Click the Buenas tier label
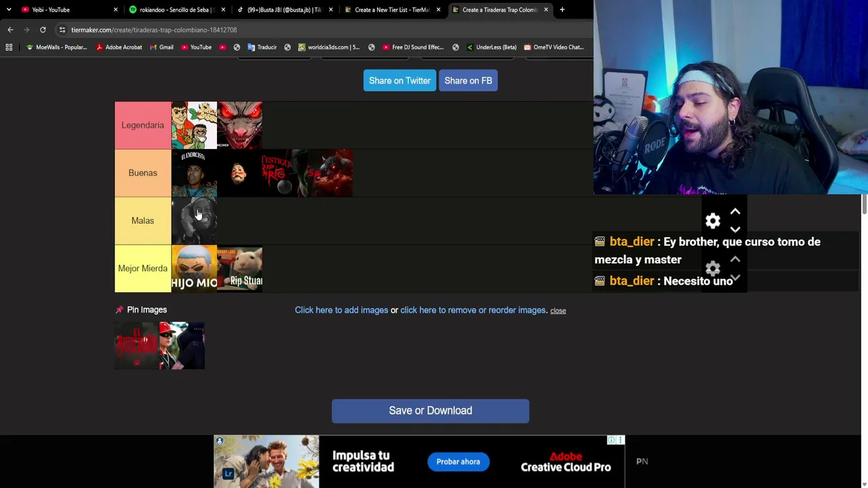868x488 pixels. (142, 173)
